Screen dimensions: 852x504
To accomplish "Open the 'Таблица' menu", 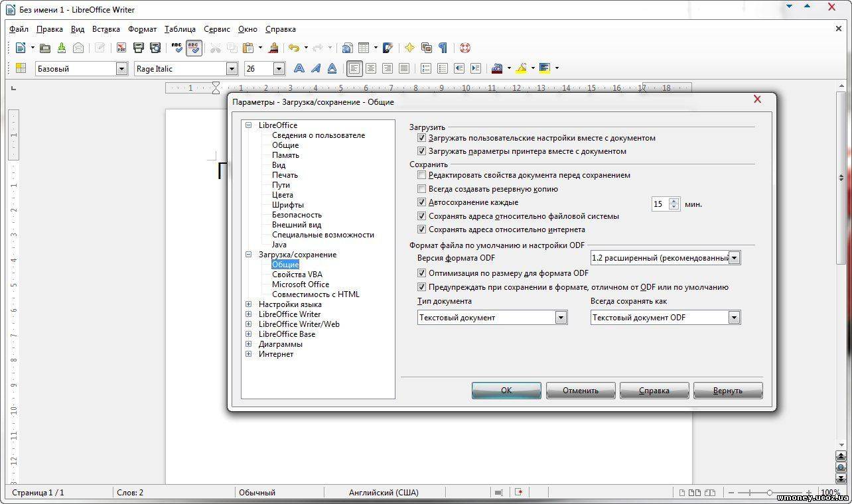I will (180, 29).
